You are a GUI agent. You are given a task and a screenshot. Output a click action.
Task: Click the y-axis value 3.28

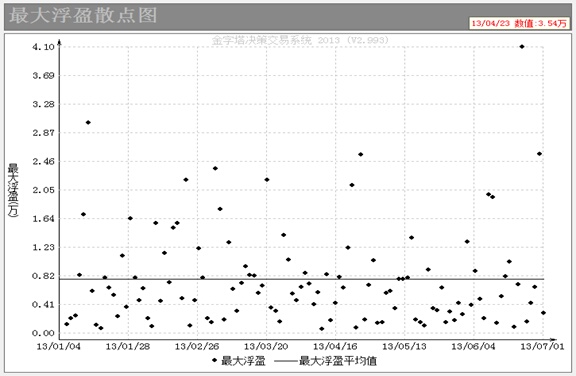43,104
